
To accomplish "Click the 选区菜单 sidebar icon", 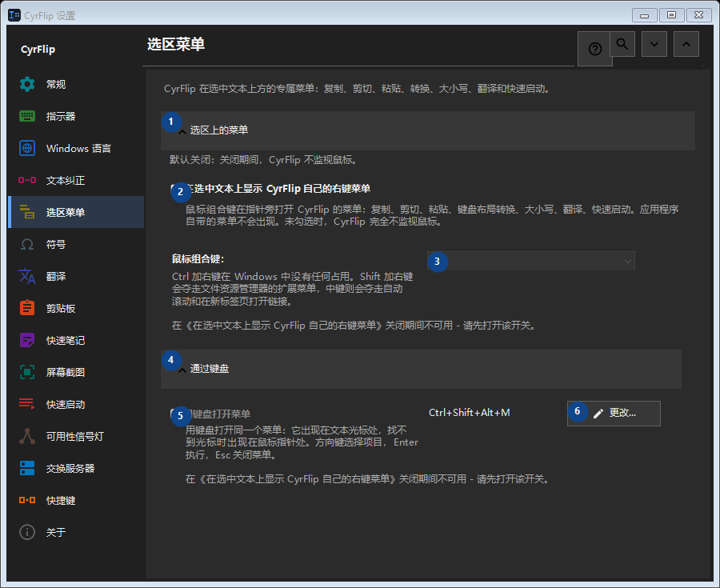I will click(x=27, y=212).
